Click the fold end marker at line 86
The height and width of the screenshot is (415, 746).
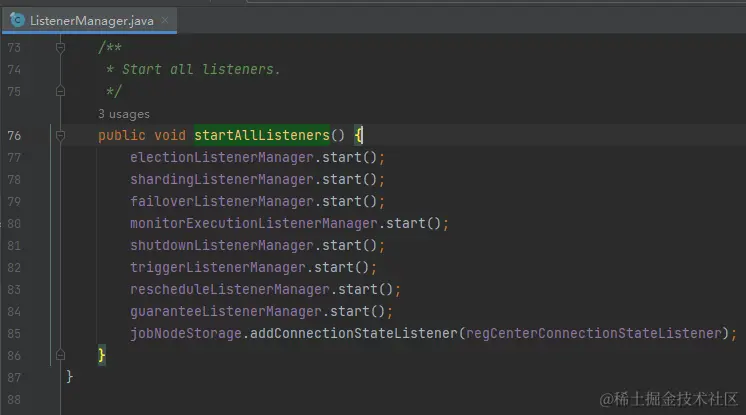[60, 355]
